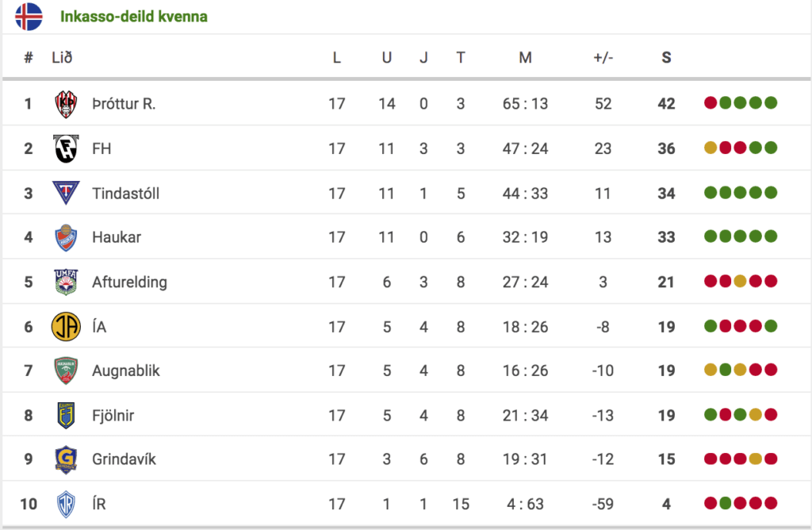Sort by the +/- goal difference header
This screenshot has height=530, width=812.
click(603, 57)
